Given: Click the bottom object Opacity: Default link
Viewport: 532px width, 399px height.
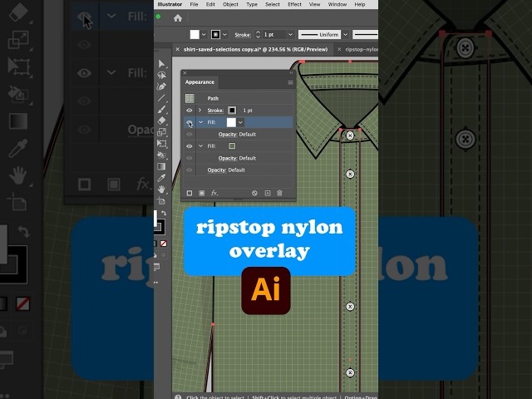Looking at the screenshot, I should [x=226, y=170].
